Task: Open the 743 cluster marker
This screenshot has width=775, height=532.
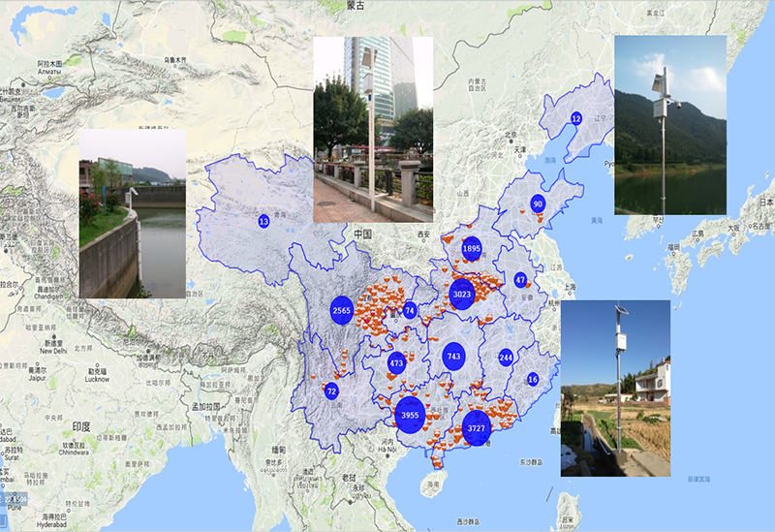Action: click(453, 357)
